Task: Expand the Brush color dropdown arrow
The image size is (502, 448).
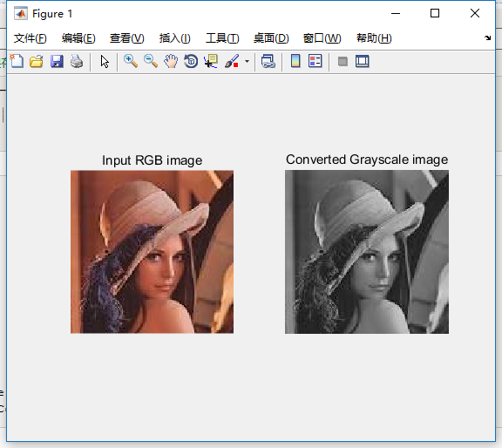Action: coord(247,61)
